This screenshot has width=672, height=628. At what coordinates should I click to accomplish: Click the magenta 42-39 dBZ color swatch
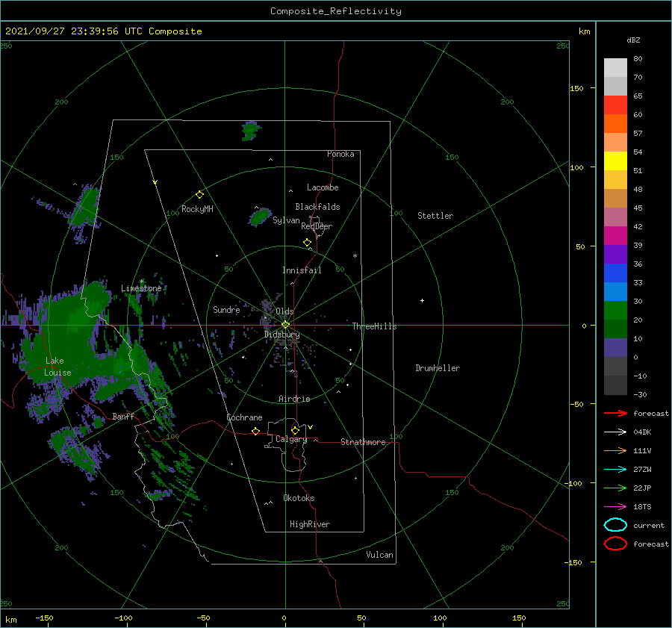pyautogui.click(x=615, y=235)
